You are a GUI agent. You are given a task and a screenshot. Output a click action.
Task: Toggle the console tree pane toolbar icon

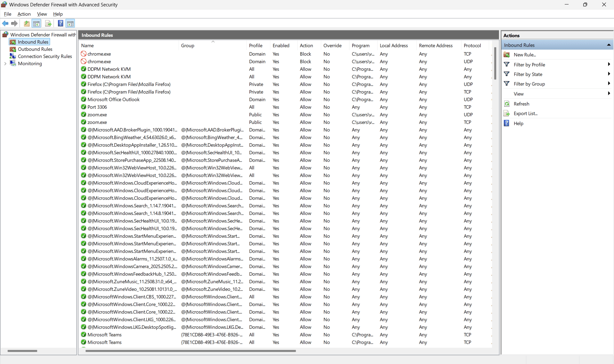coord(36,23)
